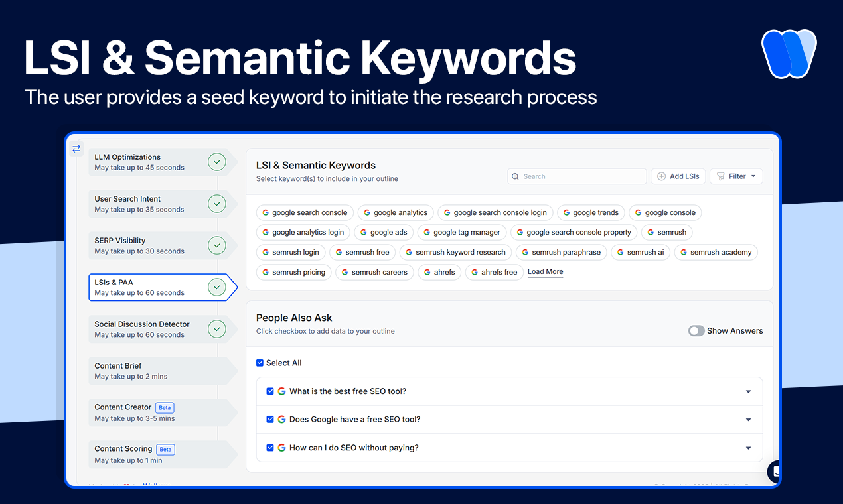Uncheck 'Does Google have a free SEO tool?'
This screenshot has height=504, width=843.
tap(270, 419)
